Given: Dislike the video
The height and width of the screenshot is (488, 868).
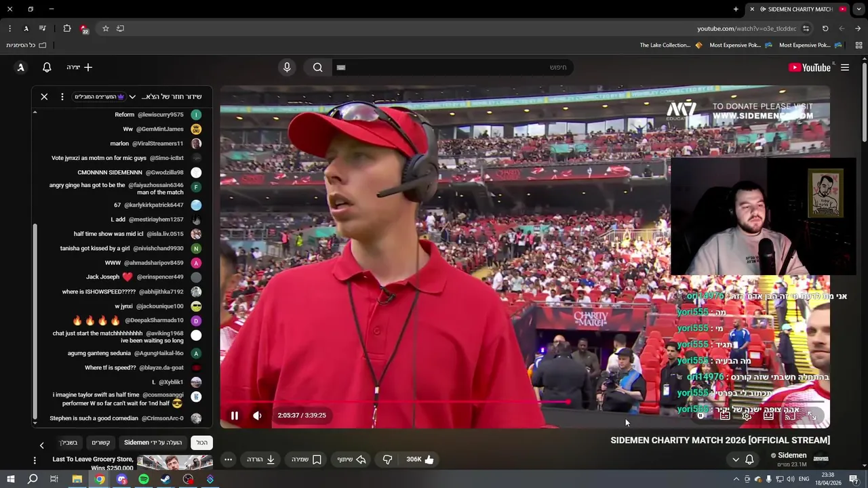Looking at the screenshot, I should 387,460.
